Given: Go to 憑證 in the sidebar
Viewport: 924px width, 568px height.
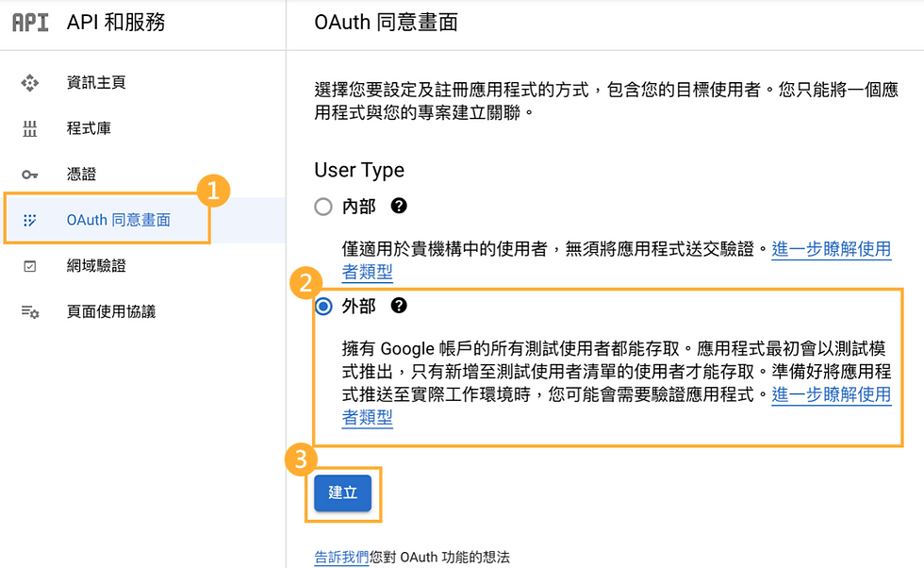Looking at the screenshot, I should click(x=81, y=175).
